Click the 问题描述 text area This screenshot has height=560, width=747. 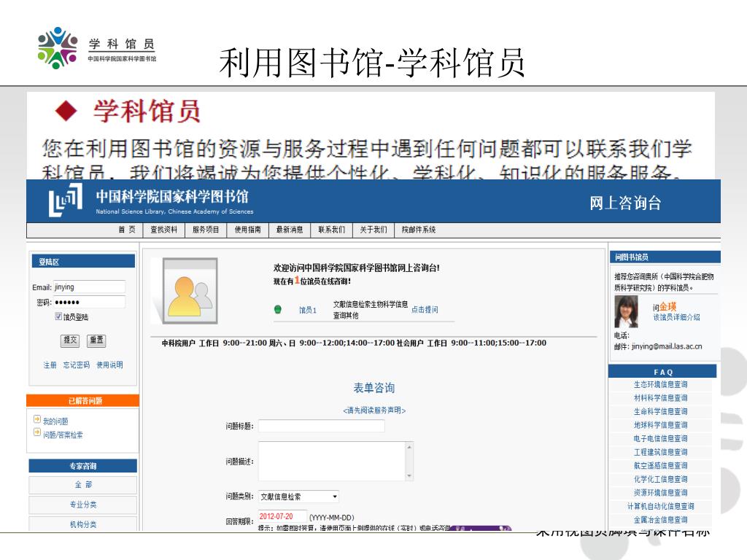(332, 462)
